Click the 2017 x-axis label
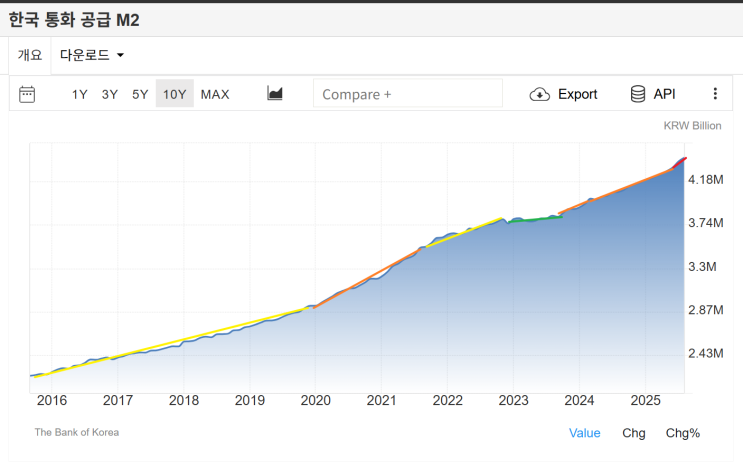This screenshot has height=469, width=743. 118,401
